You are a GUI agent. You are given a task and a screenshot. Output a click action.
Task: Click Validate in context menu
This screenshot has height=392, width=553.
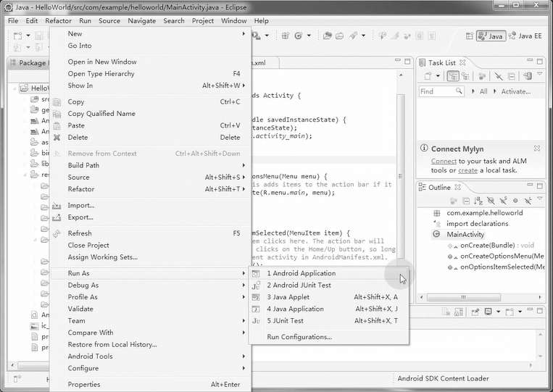point(150,309)
